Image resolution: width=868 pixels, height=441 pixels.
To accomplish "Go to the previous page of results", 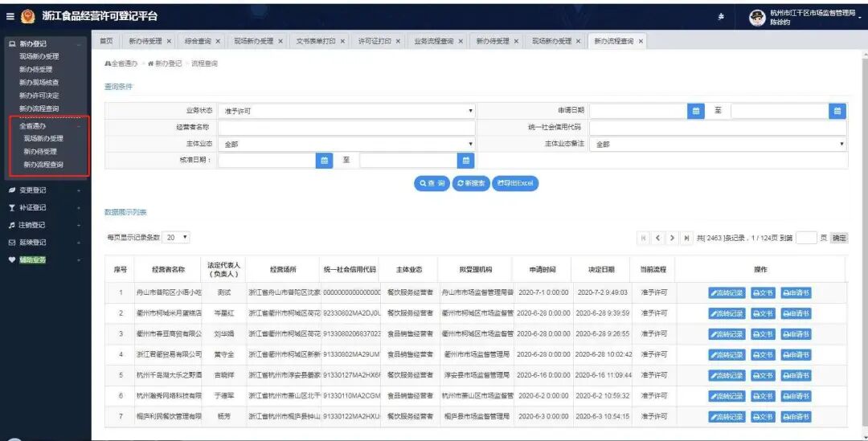I will click(x=657, y=238).
